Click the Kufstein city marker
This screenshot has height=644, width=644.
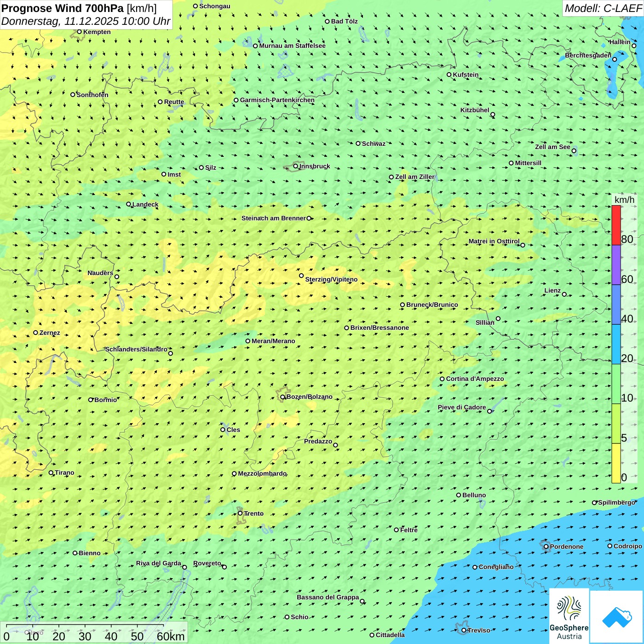tap(449, 75)
